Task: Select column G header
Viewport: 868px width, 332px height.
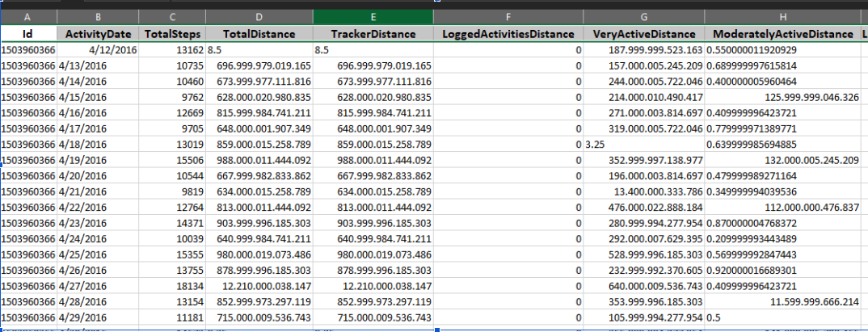Action: pyautogui.click(x=644, y=17)
